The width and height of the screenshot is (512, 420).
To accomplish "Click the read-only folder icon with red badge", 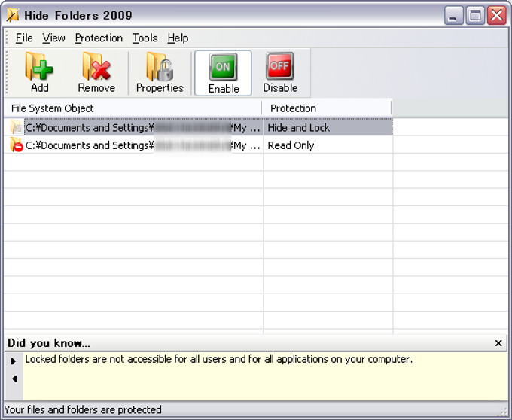I will click(16, 145).
